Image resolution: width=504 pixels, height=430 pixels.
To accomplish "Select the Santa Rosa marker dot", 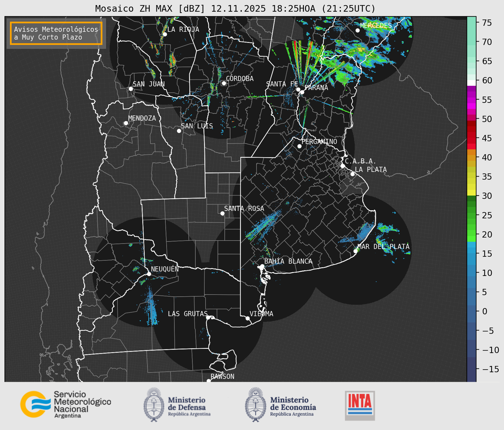I will 222,213.
